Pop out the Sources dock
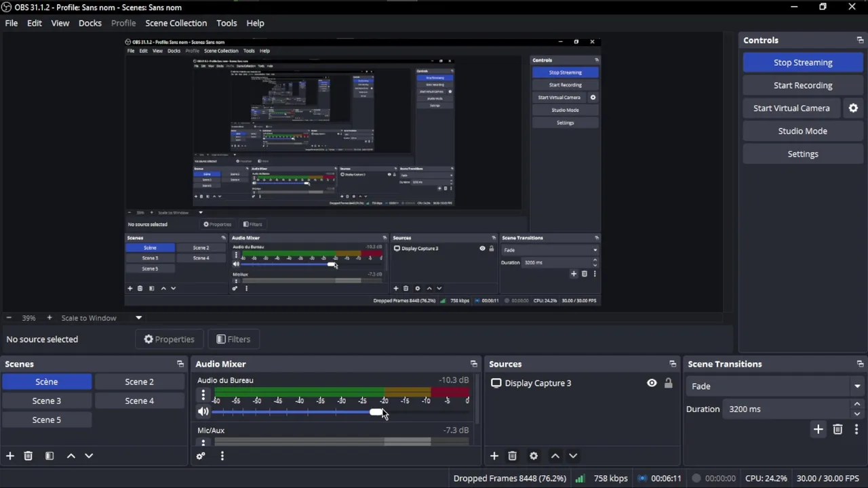 673,365
